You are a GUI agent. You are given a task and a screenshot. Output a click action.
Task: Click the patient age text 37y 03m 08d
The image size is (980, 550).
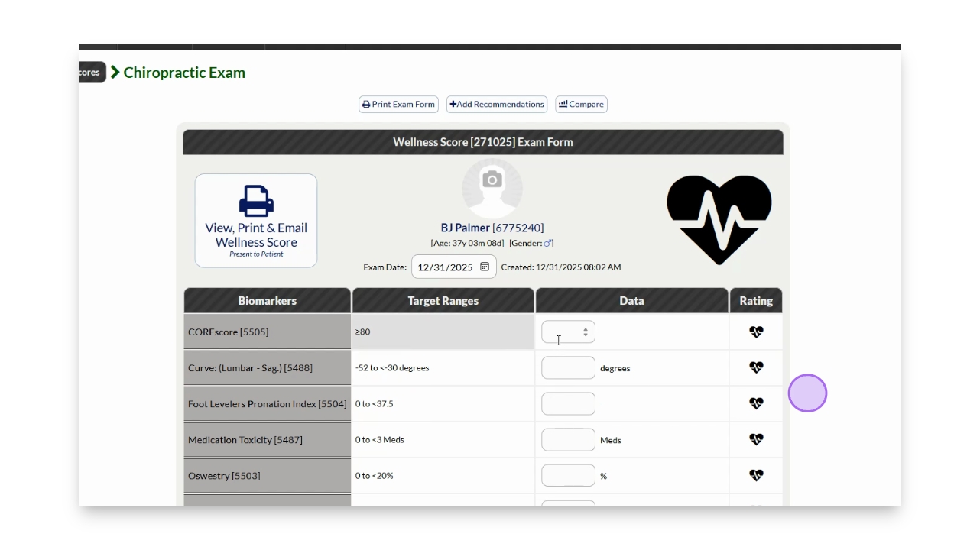point(467,244)
